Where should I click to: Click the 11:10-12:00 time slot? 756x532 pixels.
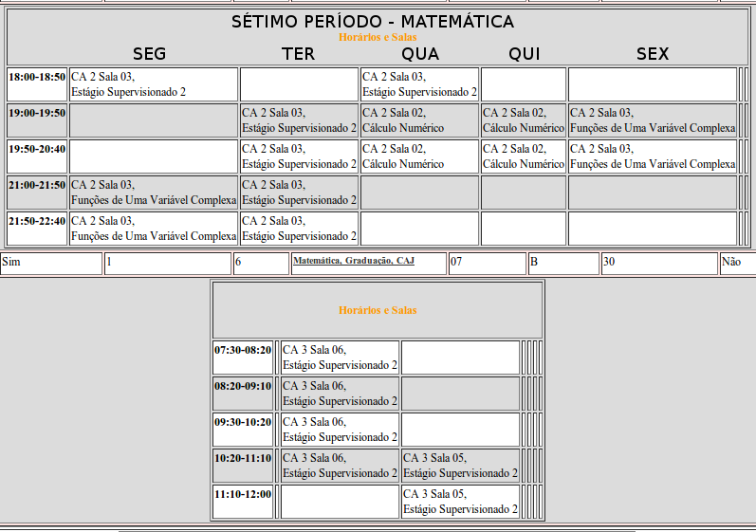pos(243,502)
